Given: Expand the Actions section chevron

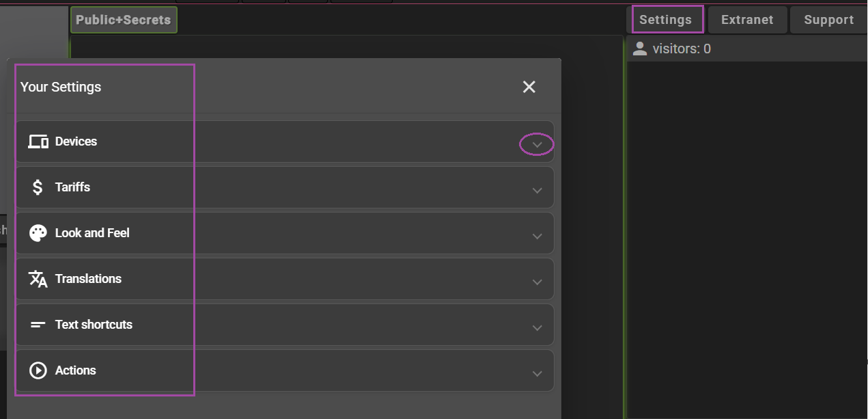Looking at the screenshot, I should [x=537, y=374].
